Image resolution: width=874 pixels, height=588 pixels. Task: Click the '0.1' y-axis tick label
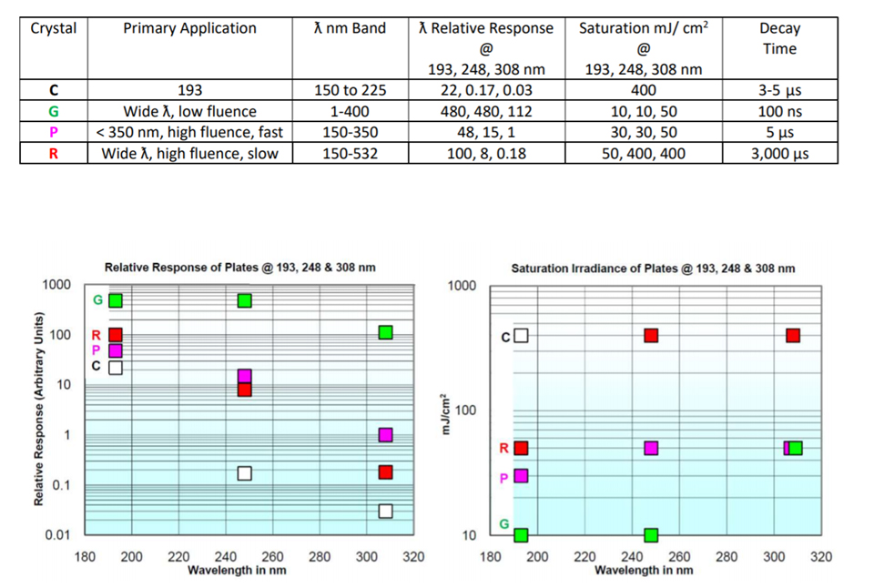click(61, 485)
